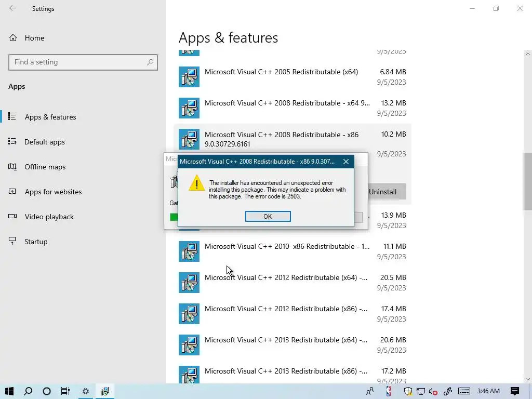532x399 pixels.
Task: Select Microsoft Visual C++ 2005 Redistributable (x64)
Action: (292, 77)
